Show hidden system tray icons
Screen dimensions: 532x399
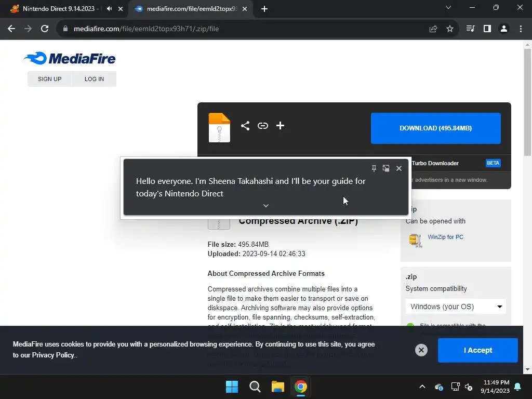[x=422, y=387]
